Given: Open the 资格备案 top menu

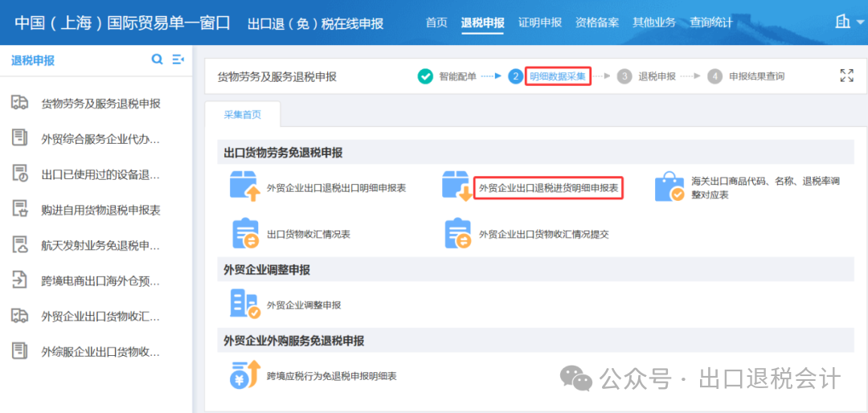Looking at the screenshot, I should pyautogui.click(x=596, y=22).
